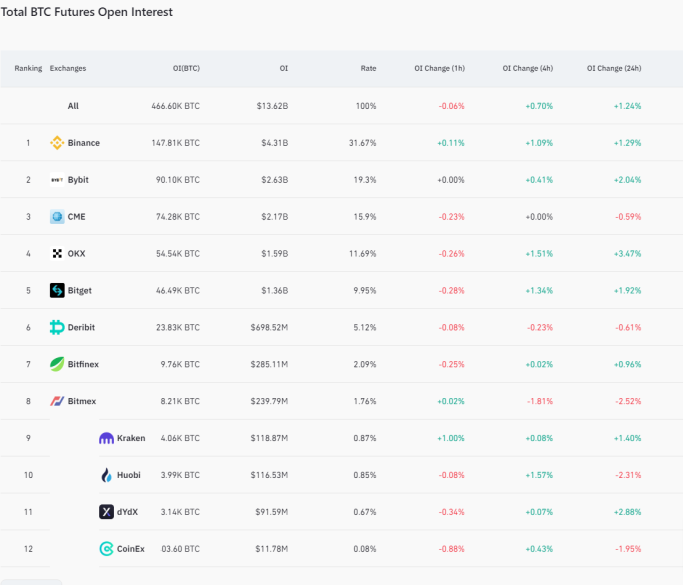Select the Huobi flame icon
The width and height of the screenshot is (683, 585).
[x=106, y=475]
